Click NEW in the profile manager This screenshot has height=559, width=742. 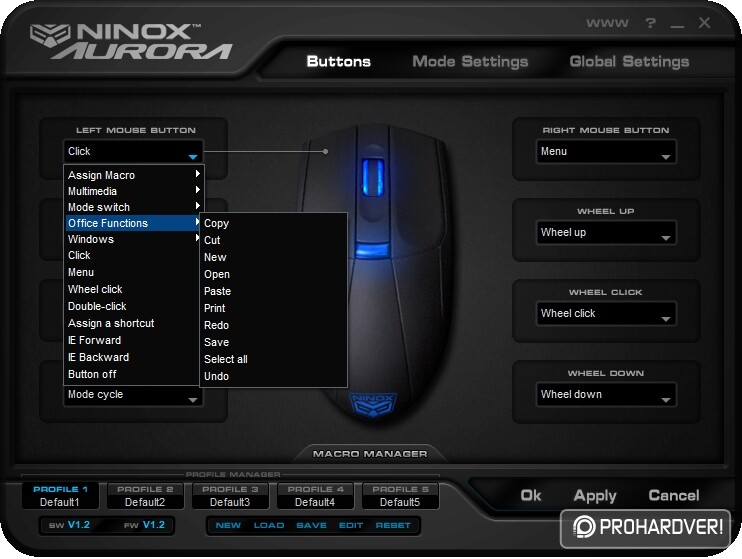click(x=228, y=525)
